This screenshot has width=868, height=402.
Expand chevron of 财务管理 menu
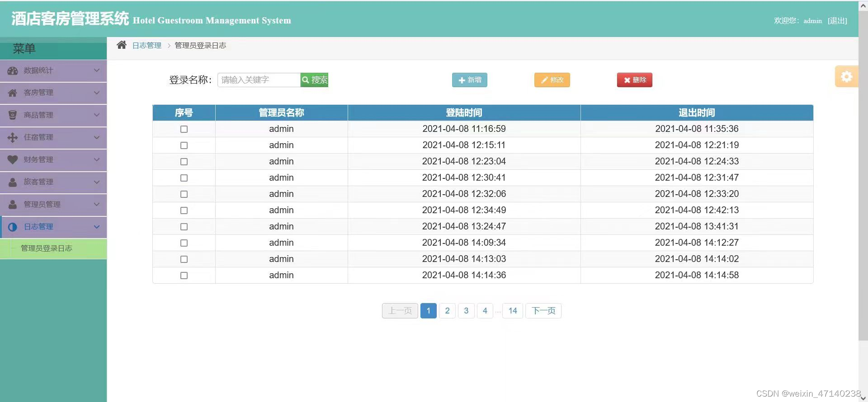(x=96, y=159)
